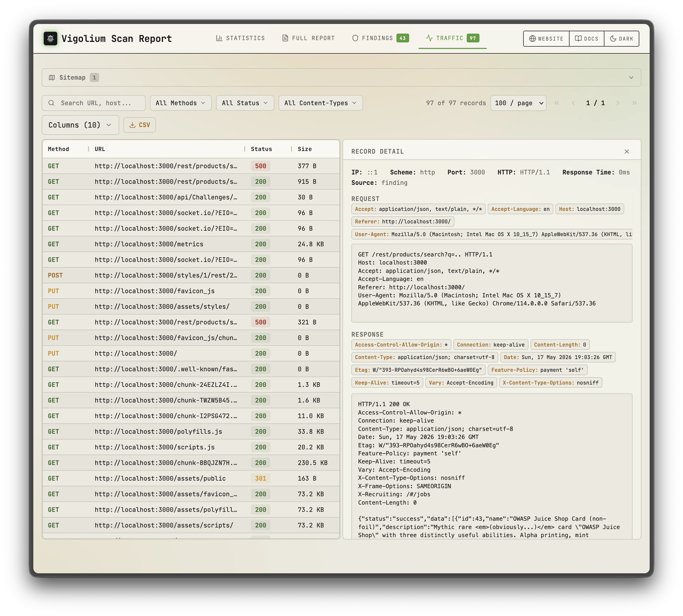Select the .well-known/fas row
Screen dimensions: 683x616
(191, 369)
